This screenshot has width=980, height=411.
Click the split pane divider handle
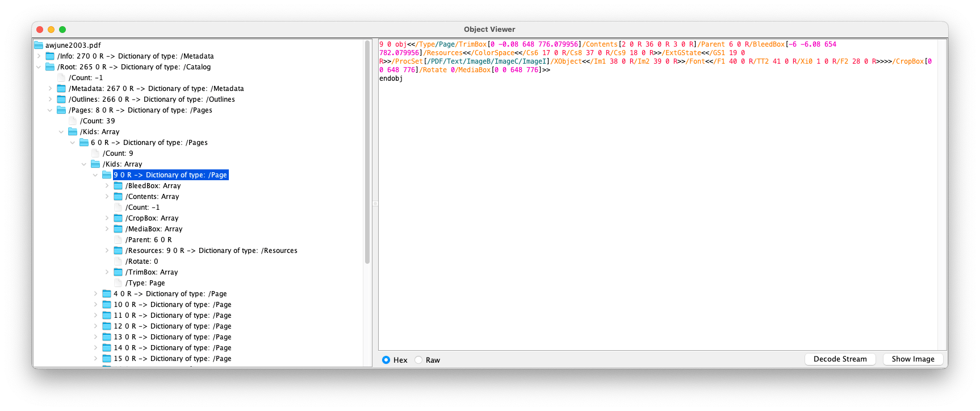click(x=375, y=203)
